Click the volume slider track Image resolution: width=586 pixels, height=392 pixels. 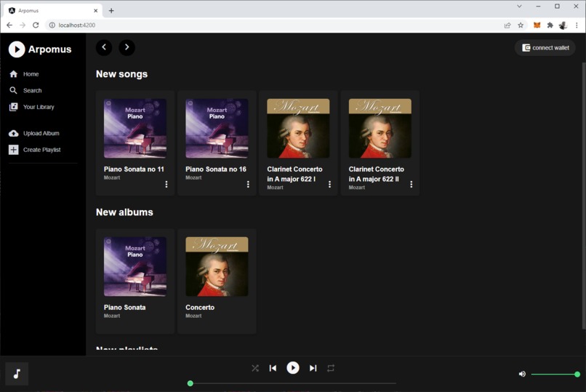point(555,374)
